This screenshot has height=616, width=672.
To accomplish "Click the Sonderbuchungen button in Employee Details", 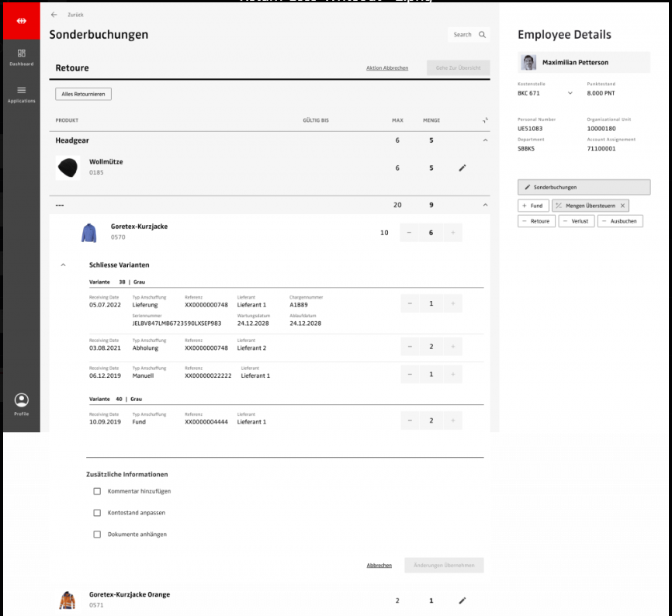I will [584, 187].
